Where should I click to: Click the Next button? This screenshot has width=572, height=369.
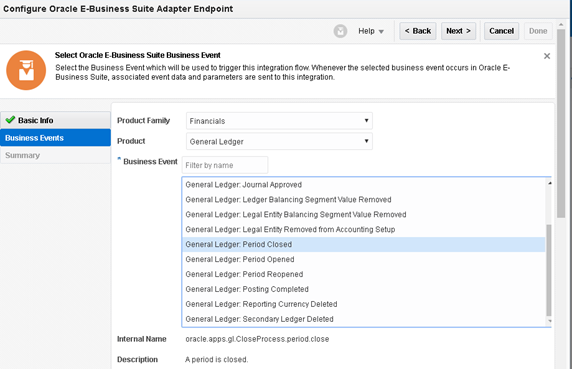click(x=458, y=31)
